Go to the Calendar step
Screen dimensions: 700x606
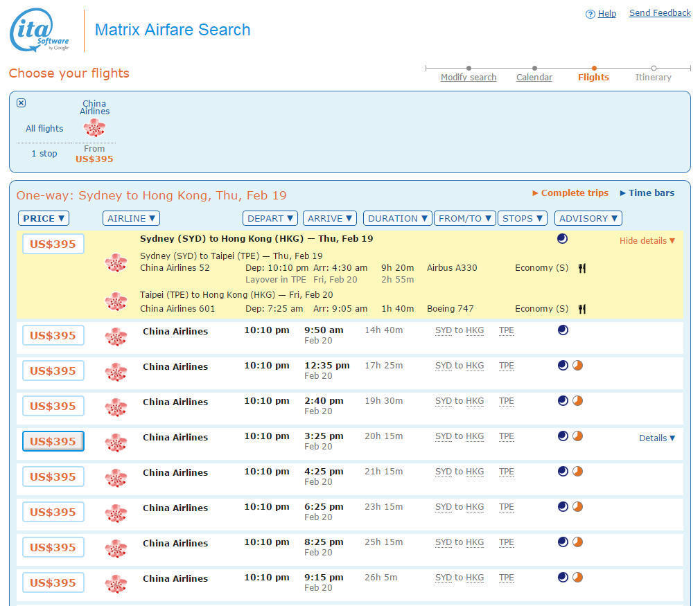pos(534,77)
